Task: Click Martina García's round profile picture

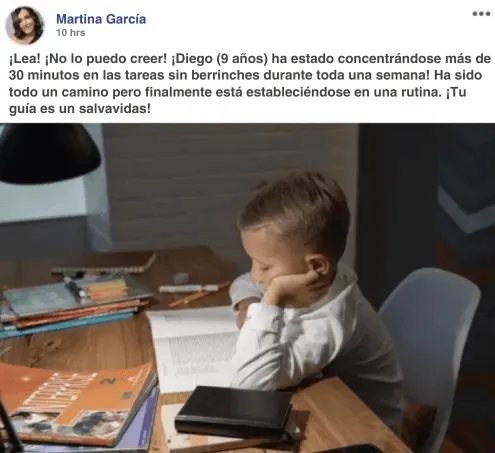Action: click(25, 25)
